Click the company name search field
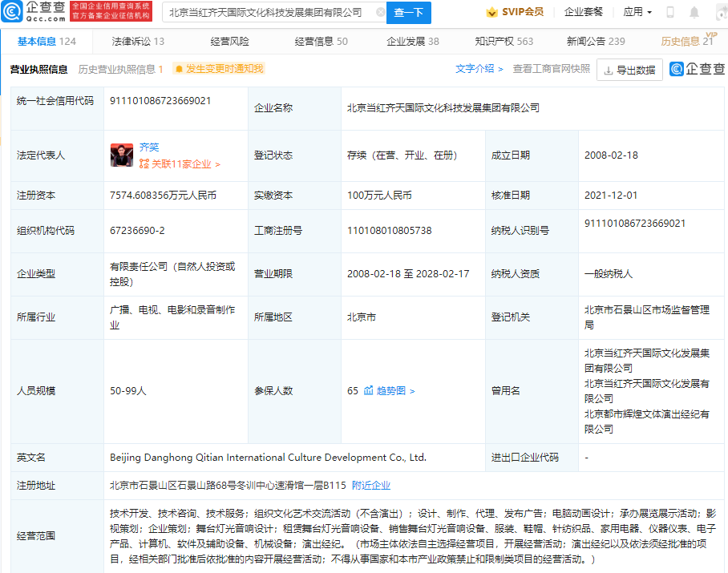The height and width of the screenshot is (573, 728). click(x=269, y=13)
